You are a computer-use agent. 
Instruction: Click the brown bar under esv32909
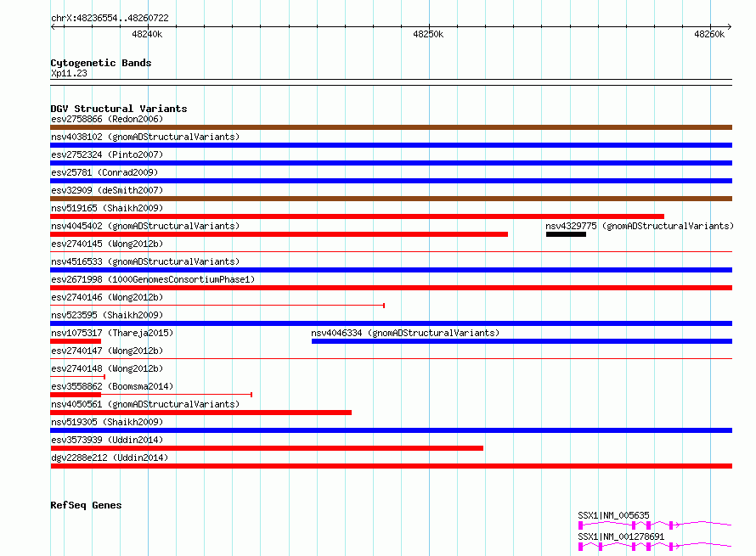click(x=391, y=199)
